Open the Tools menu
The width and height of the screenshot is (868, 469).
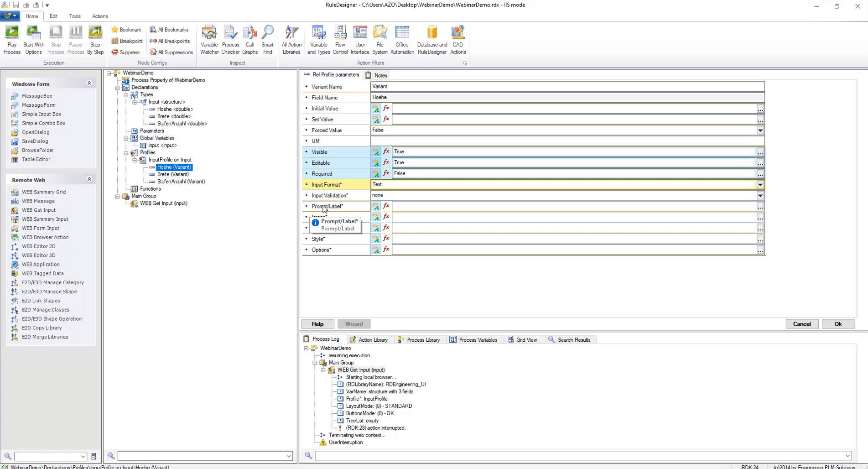tap(74, 16)
